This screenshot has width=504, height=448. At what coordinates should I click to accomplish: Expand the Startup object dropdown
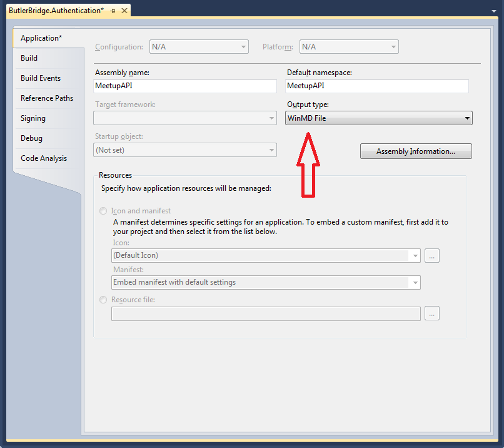pyautogui.click(x=185, y=150)
